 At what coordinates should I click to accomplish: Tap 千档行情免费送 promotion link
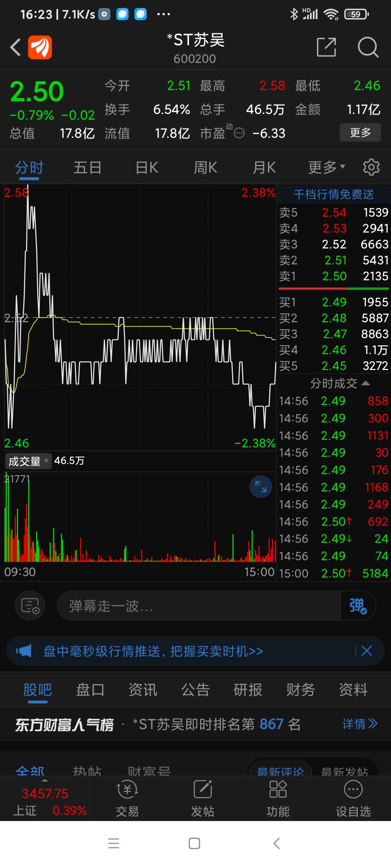coord(333,194)
